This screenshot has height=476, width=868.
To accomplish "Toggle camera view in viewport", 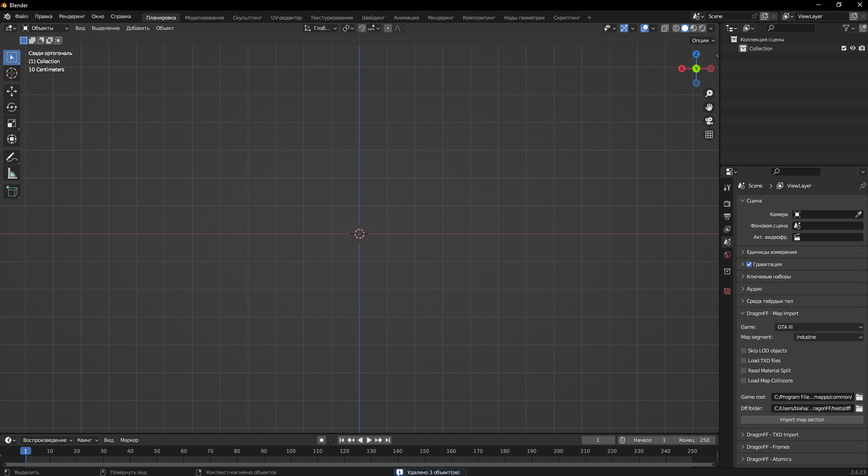I will point(709,121).
